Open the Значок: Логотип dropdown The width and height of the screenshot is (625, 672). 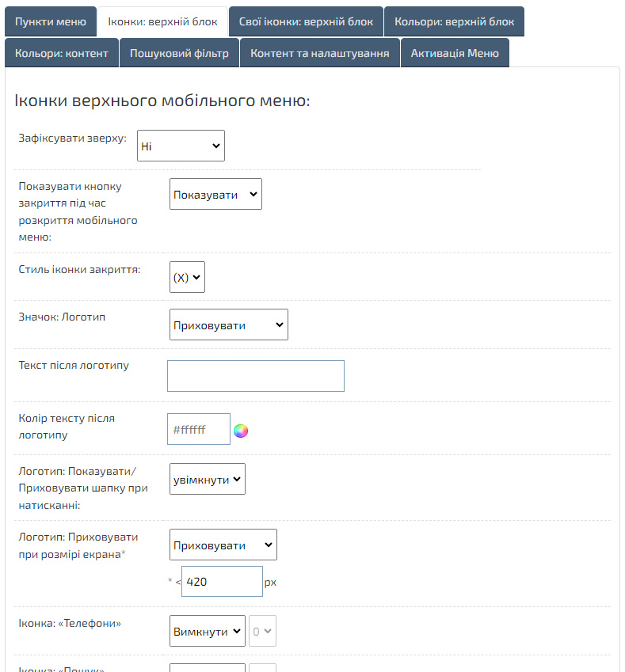point(228,325)
